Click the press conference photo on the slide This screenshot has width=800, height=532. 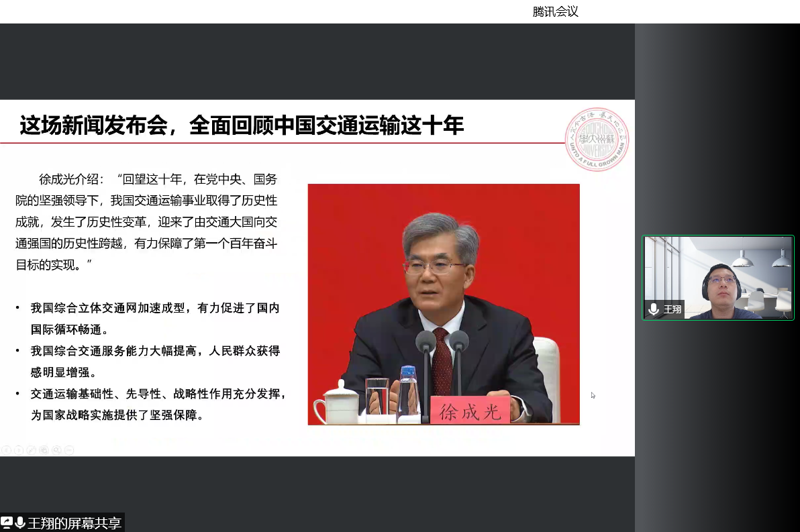(x=443, y=303)
